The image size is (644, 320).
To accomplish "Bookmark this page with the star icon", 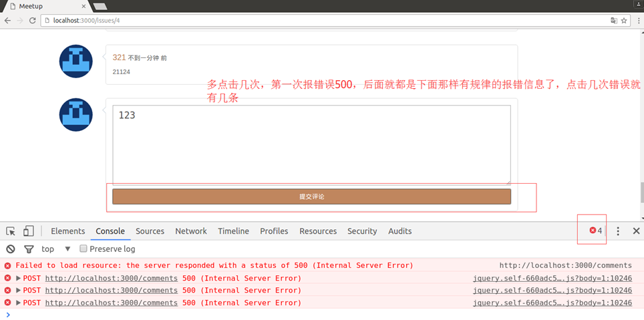I will pos(624,21).
